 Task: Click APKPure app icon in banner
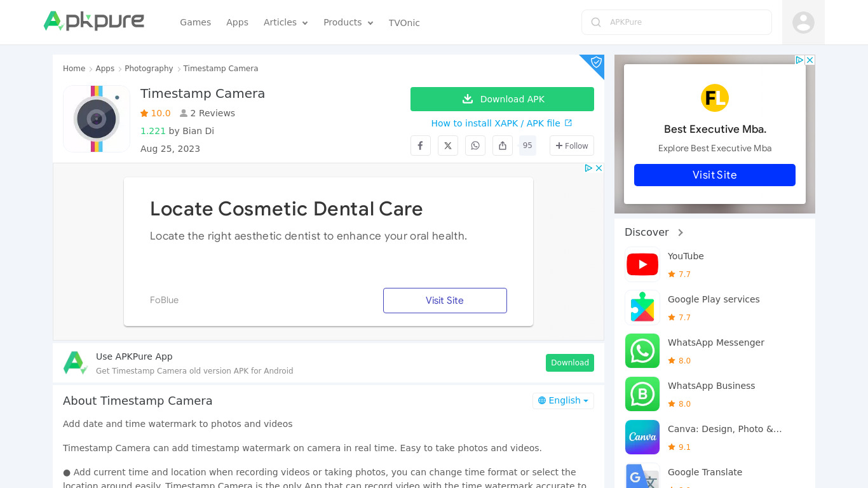[75, 363]
